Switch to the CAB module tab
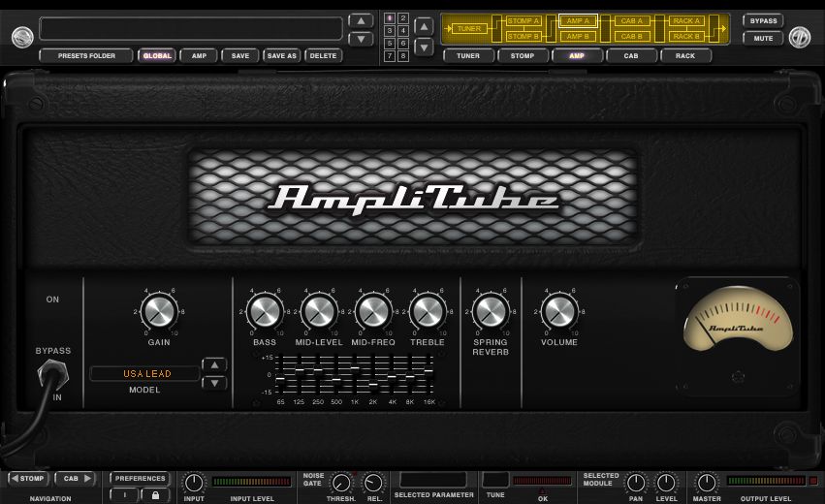825x504 pixels. click(x=631, y=56)
